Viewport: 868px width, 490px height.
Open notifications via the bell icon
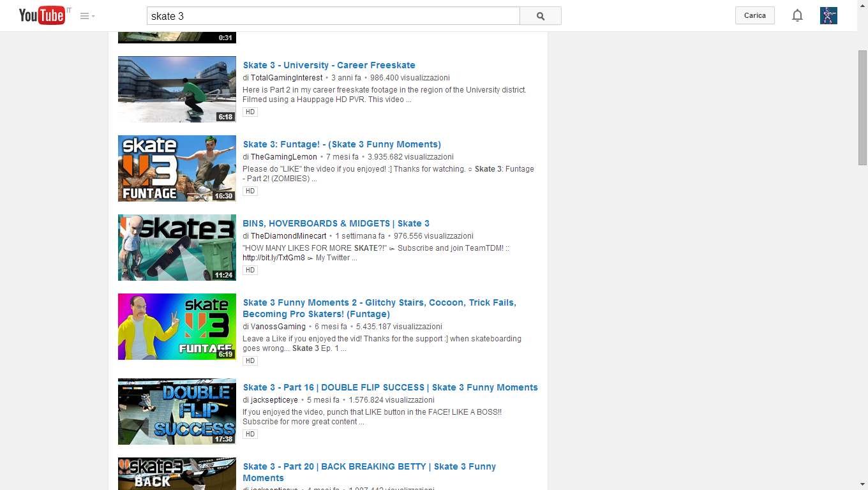tap(797, 15)
